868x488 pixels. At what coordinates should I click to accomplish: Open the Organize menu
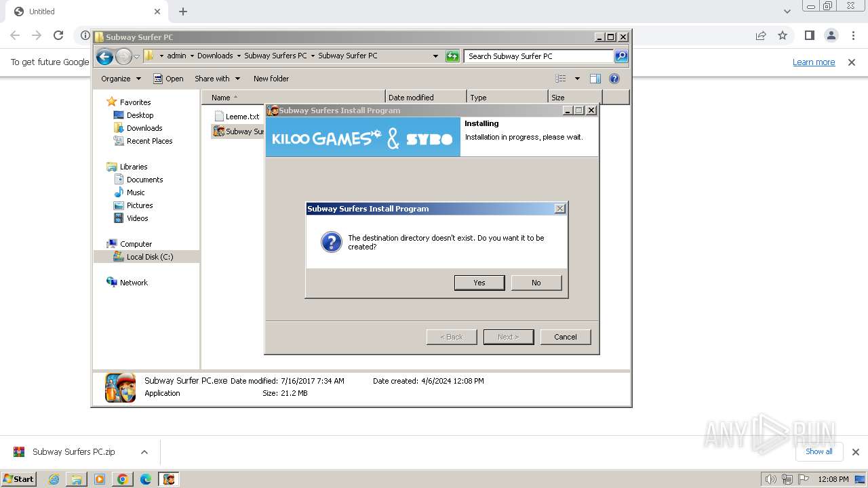(121, 79)
